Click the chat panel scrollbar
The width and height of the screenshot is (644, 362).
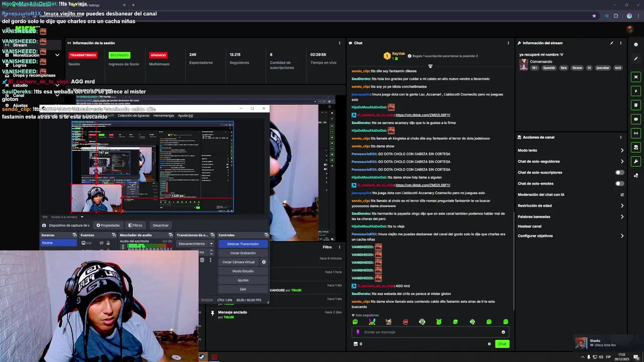click(513, 260)
